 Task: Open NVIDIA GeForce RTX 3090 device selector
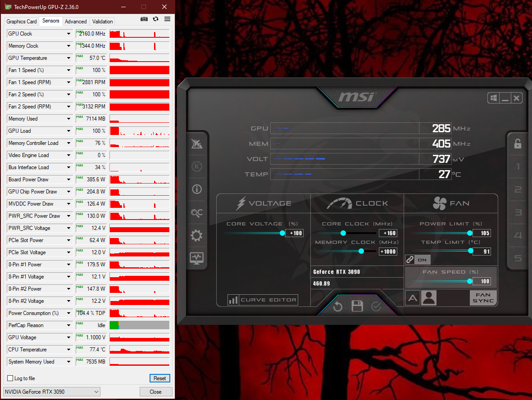coord(51,391)
